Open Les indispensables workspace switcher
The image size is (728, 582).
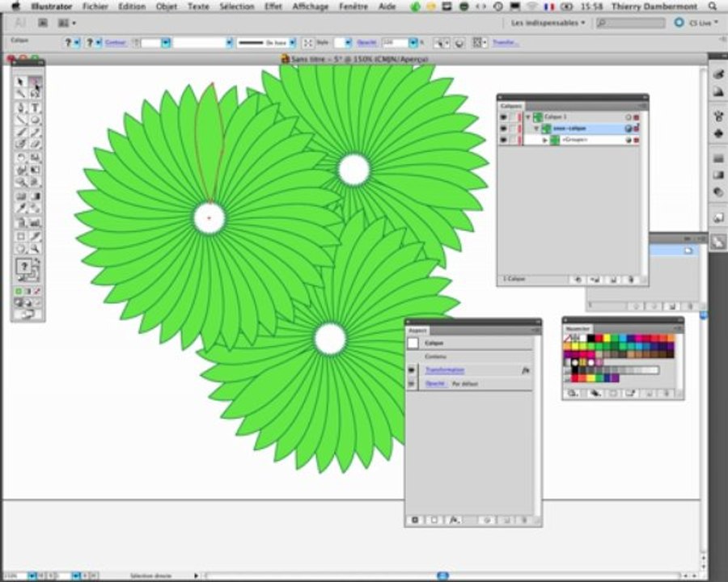tap(548, 23)
